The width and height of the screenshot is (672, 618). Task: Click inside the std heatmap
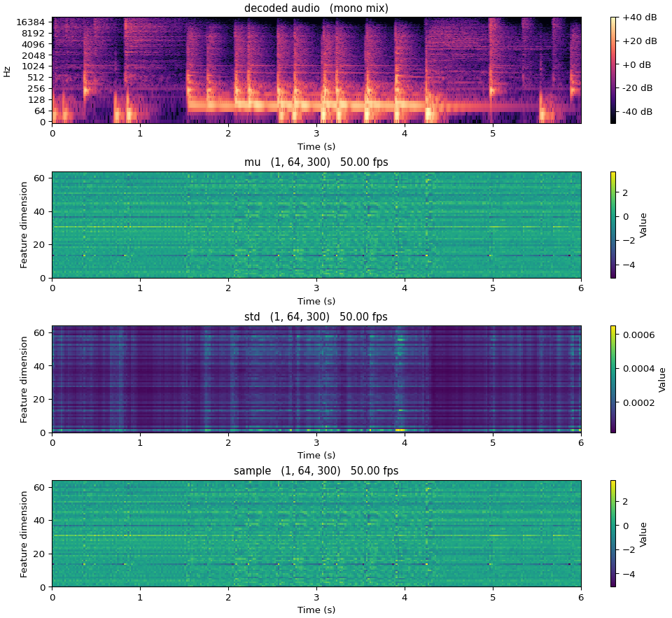click(316, 379)
